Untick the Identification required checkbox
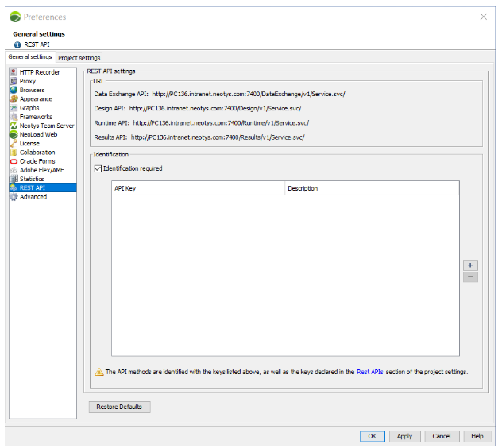The height and width of the screenshot is (448, 502). point(98,168)
